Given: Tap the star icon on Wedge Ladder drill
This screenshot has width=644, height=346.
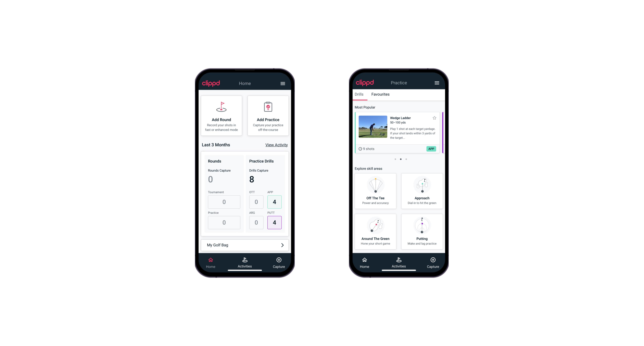Looking at the screenshot, I should 435,118.
